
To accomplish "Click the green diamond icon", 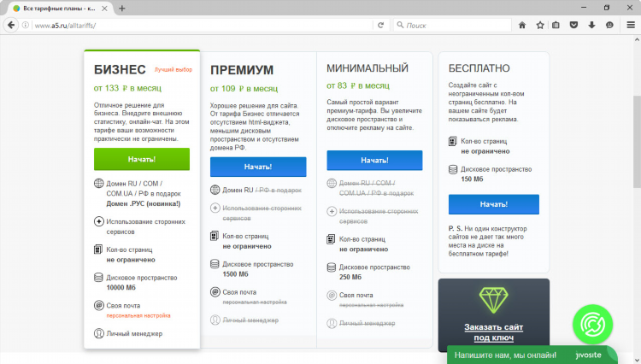I will (493, 300).
